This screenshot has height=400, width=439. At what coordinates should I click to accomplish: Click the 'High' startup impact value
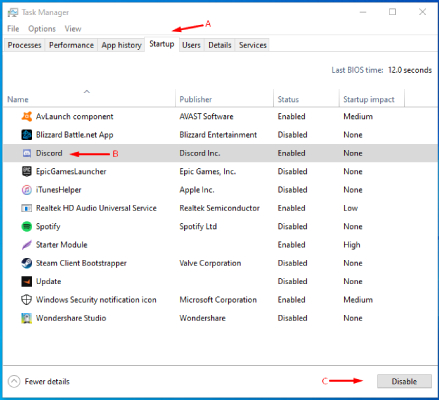pyautogui.click(x=352, y=245)
